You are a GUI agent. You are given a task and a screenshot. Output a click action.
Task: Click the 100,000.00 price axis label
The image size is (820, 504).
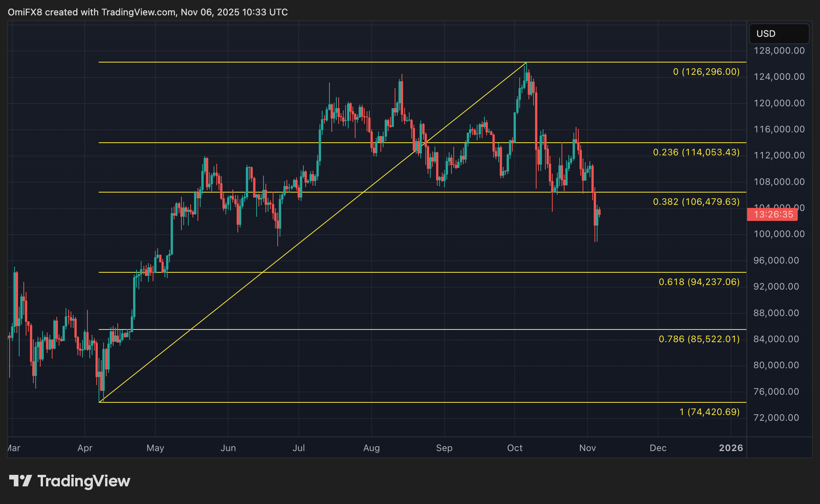point(779,234)
